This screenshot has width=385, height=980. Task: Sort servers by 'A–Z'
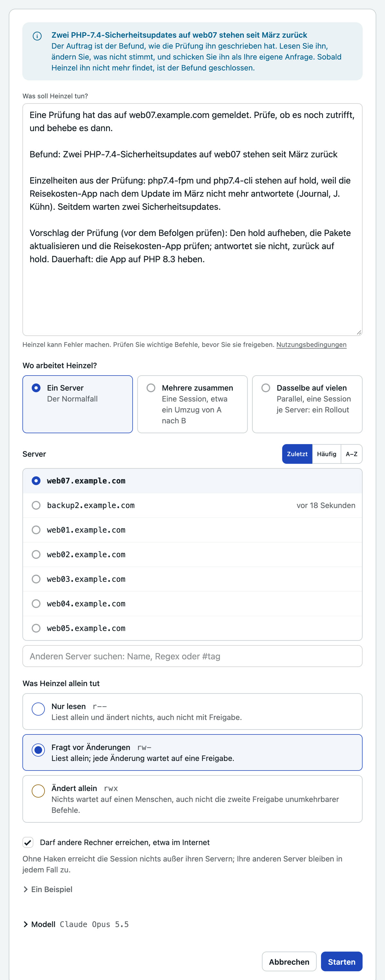pyautogui.click(x=352, y=454)
